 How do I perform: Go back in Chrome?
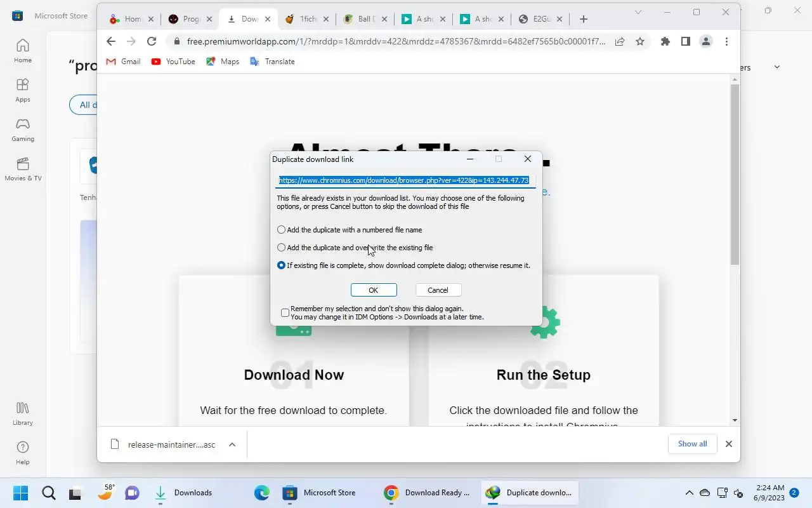111,41
